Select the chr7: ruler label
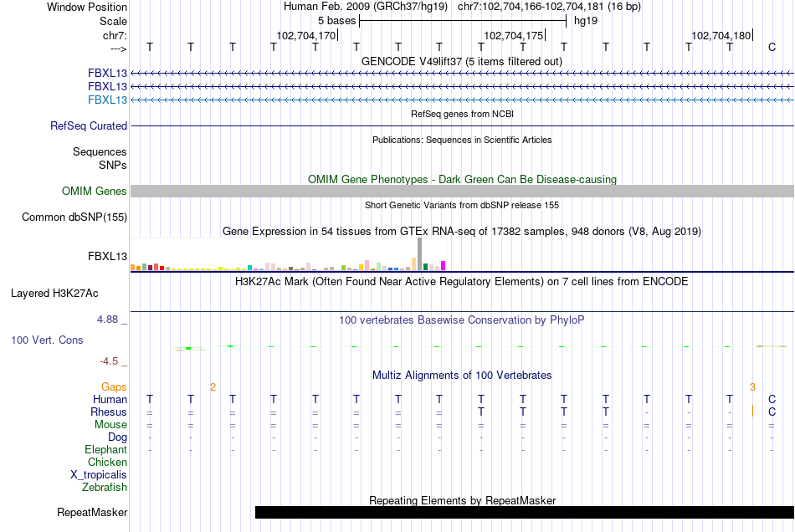 (x=115, y=35)
